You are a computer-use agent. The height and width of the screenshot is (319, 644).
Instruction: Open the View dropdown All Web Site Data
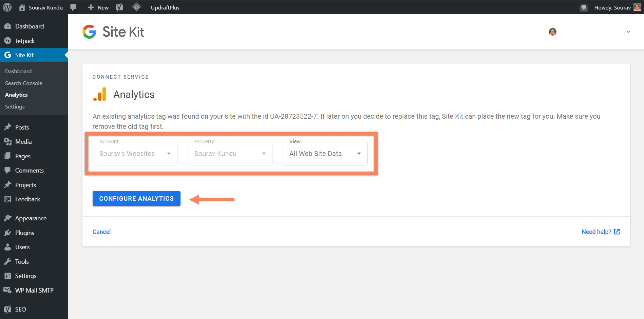325,154
